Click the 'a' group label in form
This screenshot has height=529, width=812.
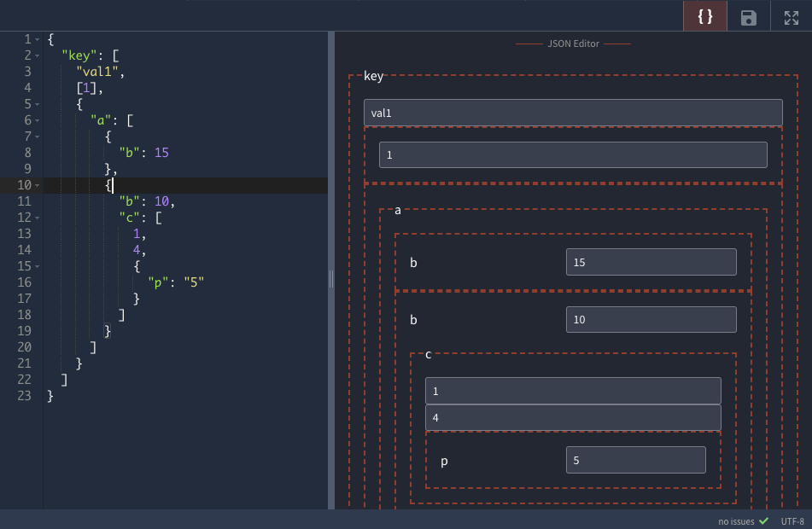[x=398, y=210]
